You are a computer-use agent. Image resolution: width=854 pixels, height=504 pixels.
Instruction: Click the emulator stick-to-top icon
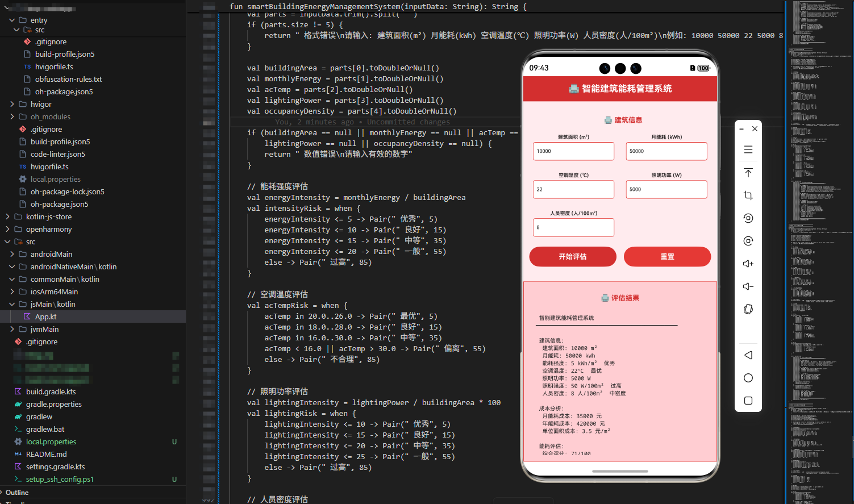(x=748, y=173)
